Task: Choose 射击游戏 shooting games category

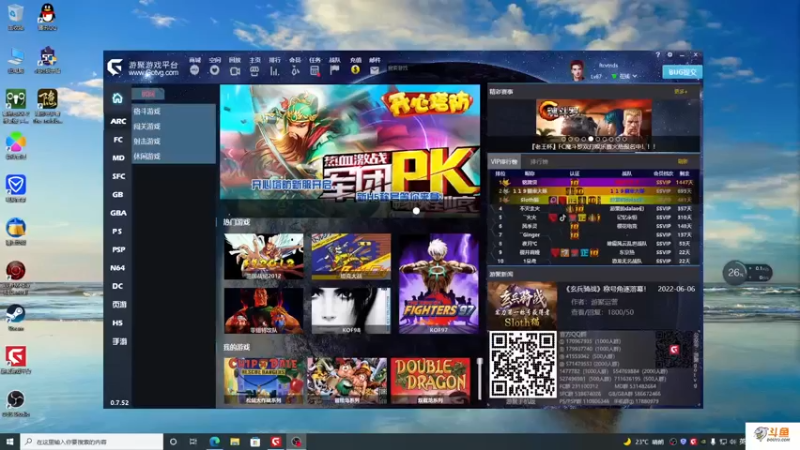Action: pos(147,141)
